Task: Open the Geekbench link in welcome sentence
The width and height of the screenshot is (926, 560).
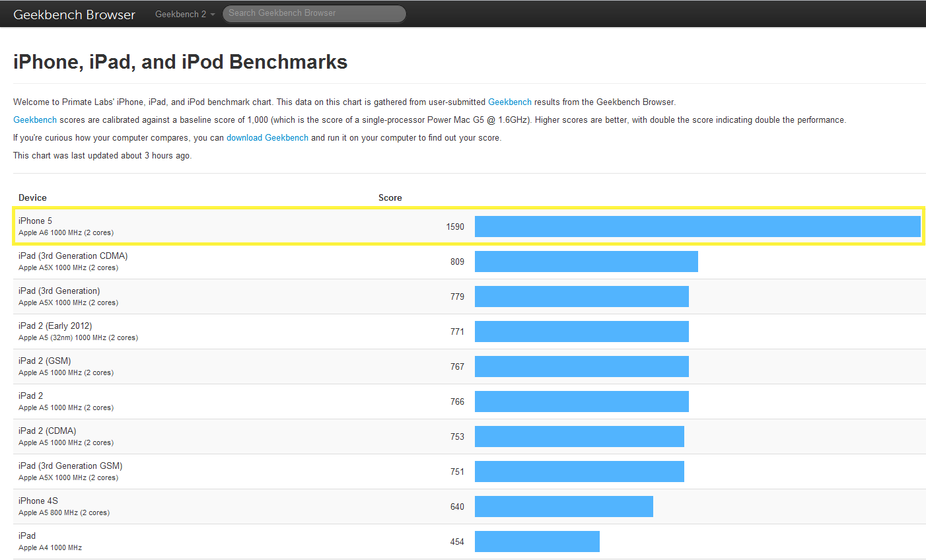Action: tap(509, 102)
